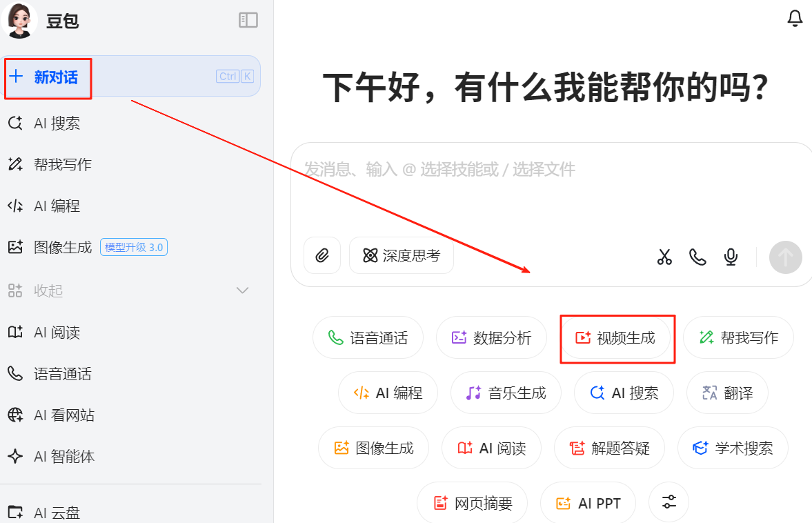Click the paperclip attachment icon

(x=322, y=255)
